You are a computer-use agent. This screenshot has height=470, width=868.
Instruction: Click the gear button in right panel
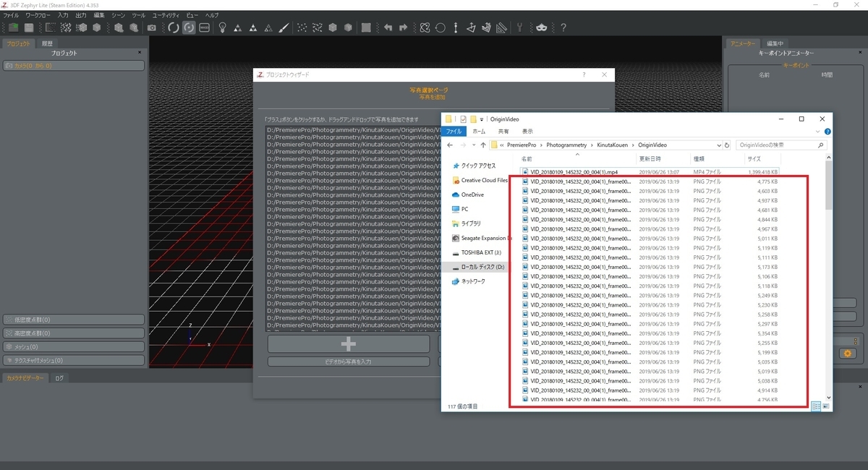pos(847,354)
